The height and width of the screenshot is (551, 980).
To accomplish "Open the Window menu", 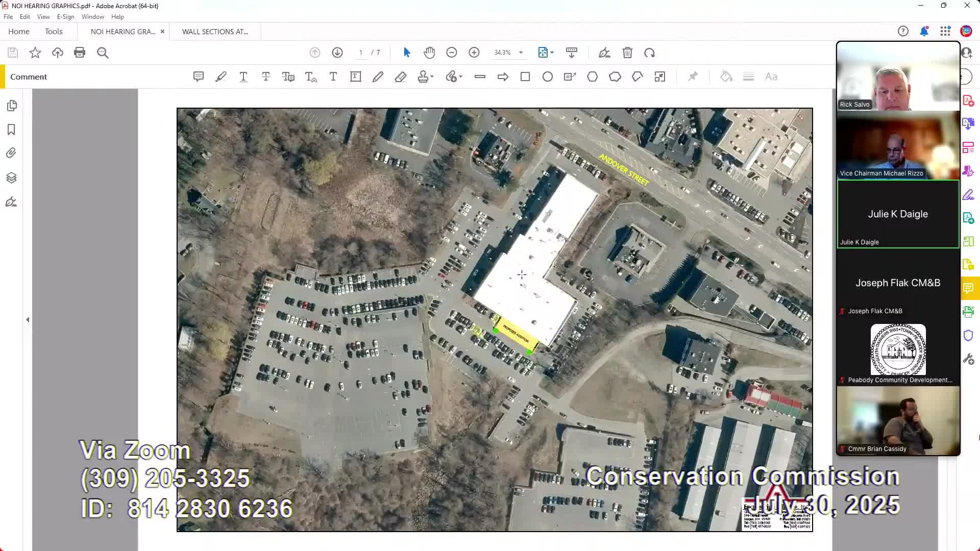I will click(93, 17).
